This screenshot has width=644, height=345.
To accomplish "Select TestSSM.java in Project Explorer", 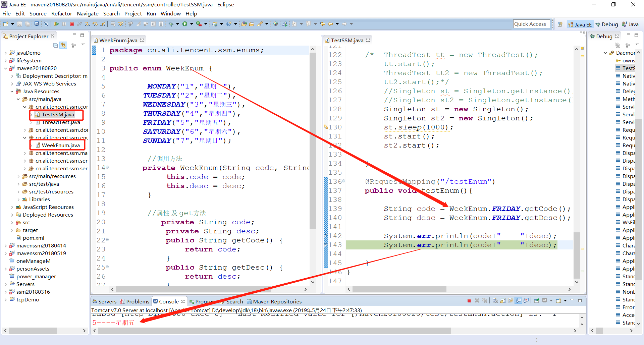I will pyautogui.click(x=58, y=114).
